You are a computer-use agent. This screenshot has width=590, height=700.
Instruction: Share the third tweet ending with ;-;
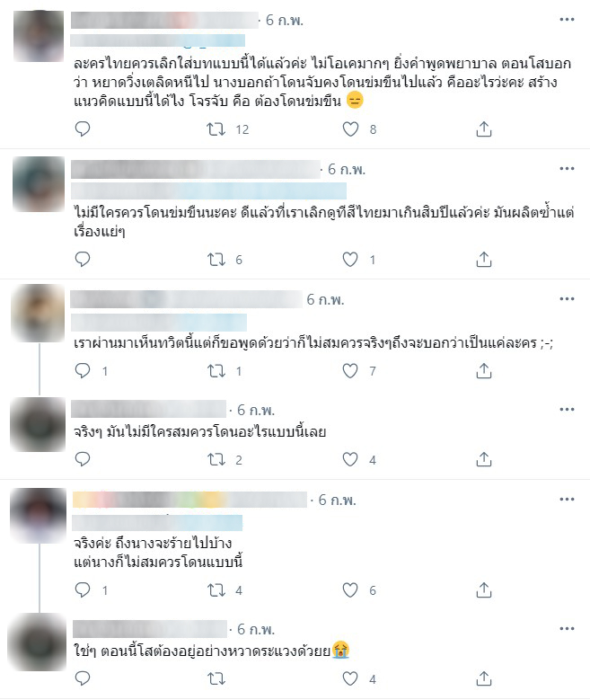(484, 370)
